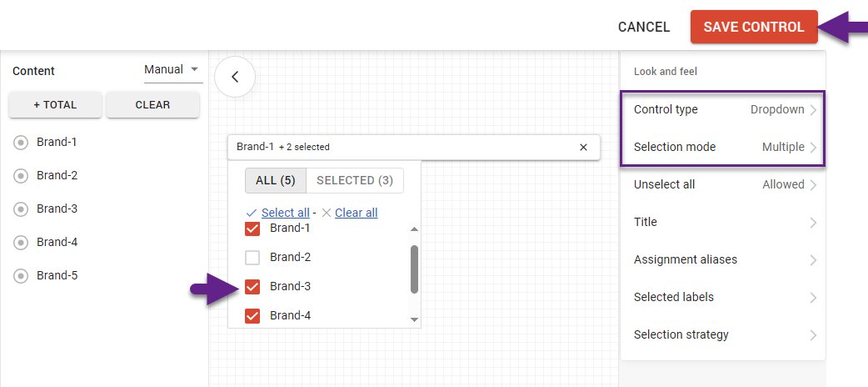
Task: Click the Brand-1 radio icon in content list
Action: click(x=21, y=143)
